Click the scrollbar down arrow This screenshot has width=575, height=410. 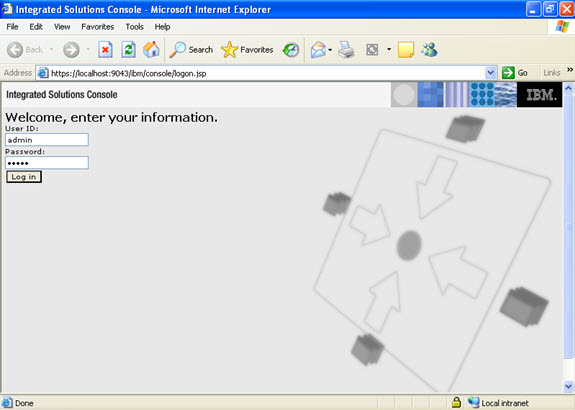[x=568, y=386]
